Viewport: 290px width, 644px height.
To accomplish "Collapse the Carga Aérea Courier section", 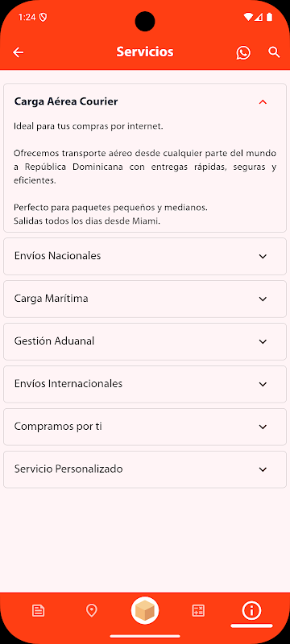I will pyautogui.click(x=263, y=102).
